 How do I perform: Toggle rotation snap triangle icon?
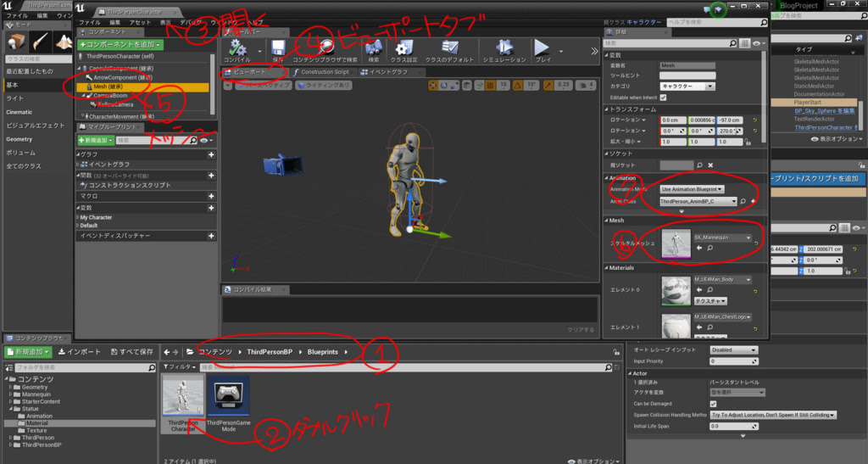[x=517, y=86]
